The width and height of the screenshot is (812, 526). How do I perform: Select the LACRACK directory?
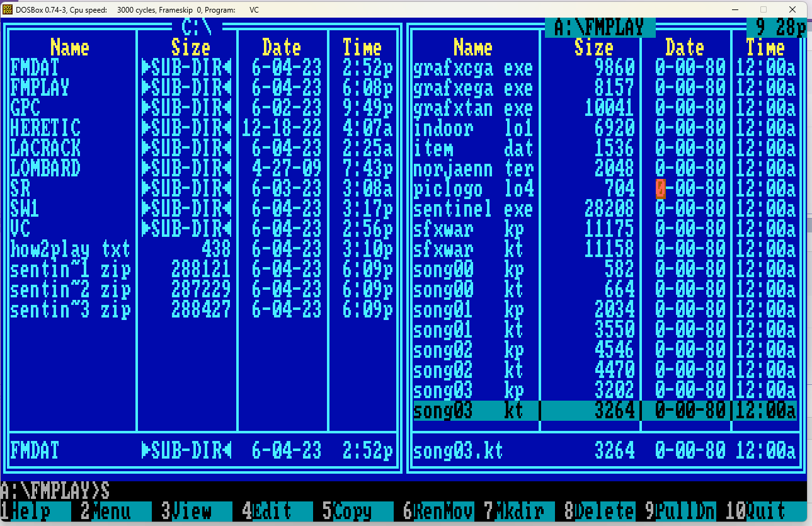tap(202, 148)
